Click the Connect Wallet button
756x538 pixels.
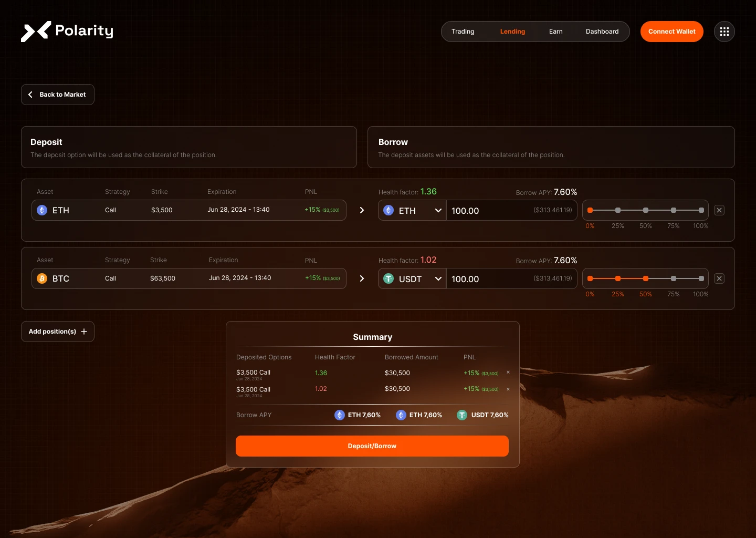click(x=672, y=32)
